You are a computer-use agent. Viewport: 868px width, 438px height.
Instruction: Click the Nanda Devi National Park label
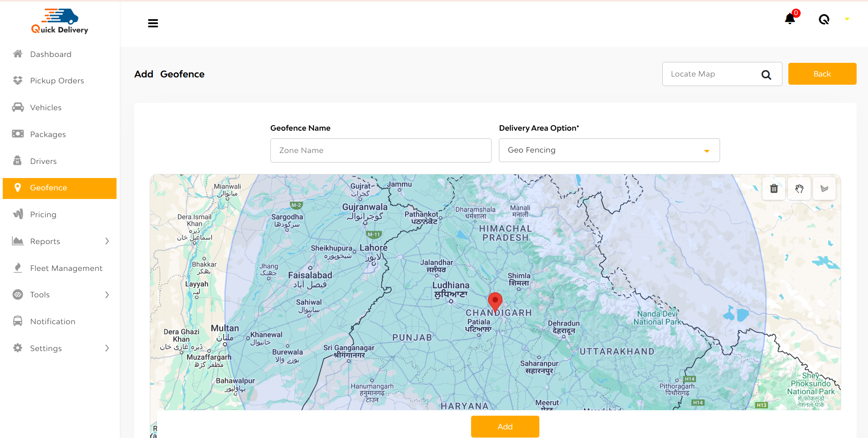point(657,318)
